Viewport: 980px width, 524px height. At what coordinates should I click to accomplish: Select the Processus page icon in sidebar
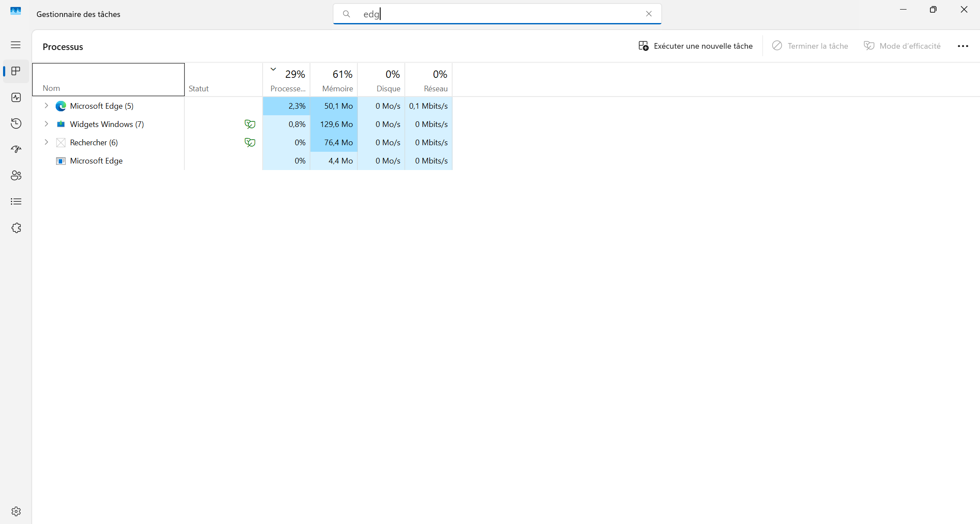(x=16, y=71)
